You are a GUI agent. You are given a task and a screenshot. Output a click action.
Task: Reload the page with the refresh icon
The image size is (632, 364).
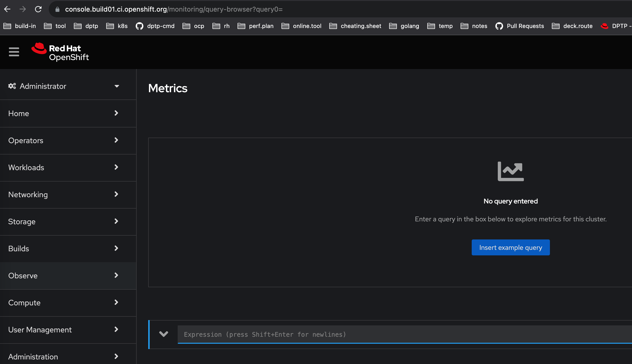pyautogui.click(x=38, y=9)
